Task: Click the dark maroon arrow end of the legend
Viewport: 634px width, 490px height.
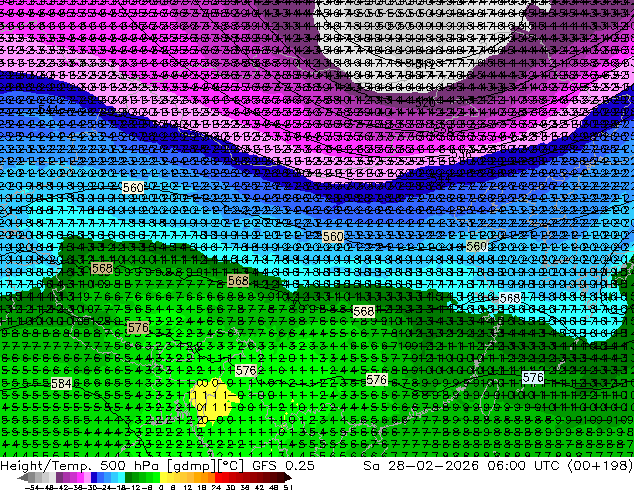Action: (288, 477)
